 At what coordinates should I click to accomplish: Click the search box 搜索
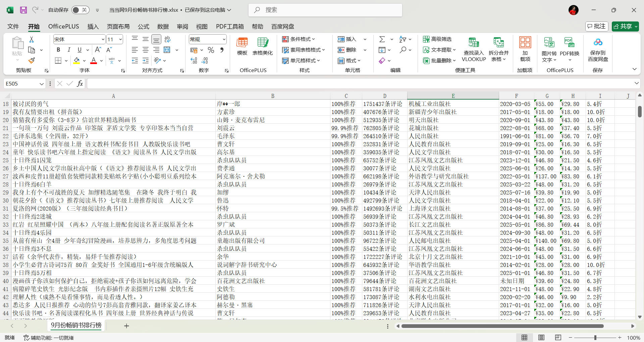[x=325, y=10]
